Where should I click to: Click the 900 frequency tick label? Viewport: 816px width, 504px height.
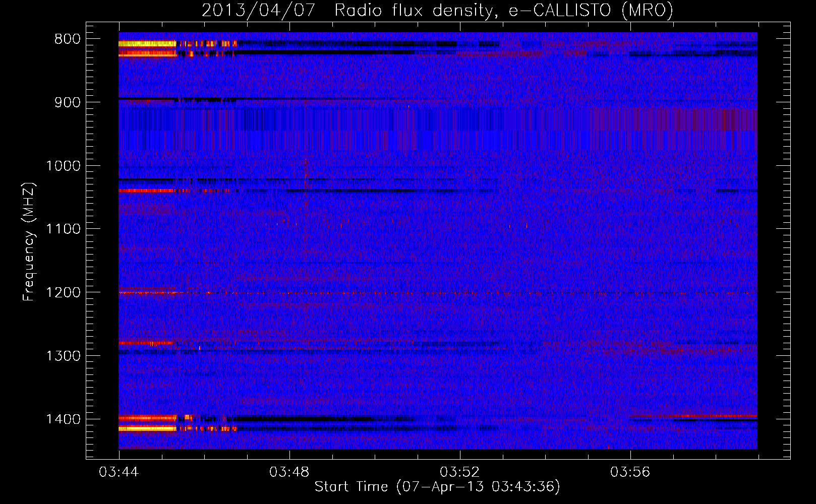click(x=68, y=102)
